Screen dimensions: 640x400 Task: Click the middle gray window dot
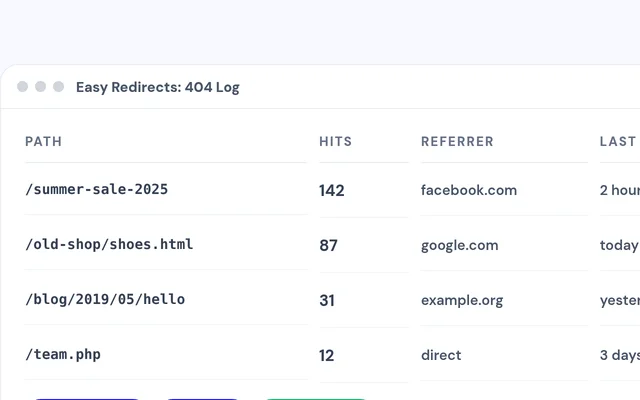pos(40,87)
